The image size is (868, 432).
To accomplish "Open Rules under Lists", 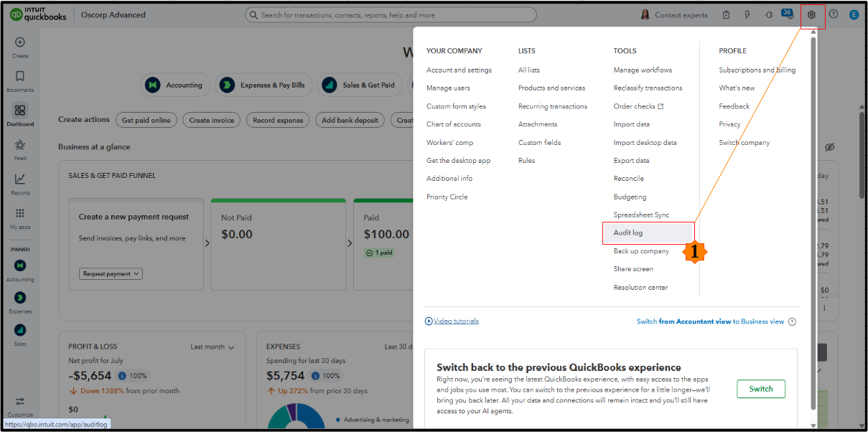I will pos(526,161).
